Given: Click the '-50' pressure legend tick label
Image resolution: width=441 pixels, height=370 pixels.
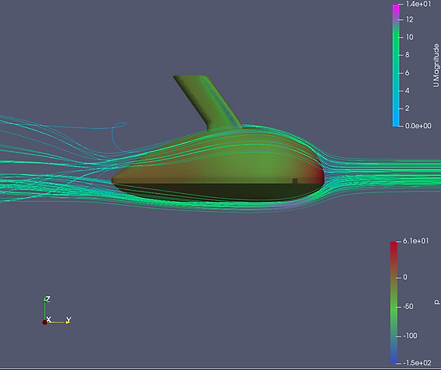Looking at the screenshot, I should [x=408, y=306].
